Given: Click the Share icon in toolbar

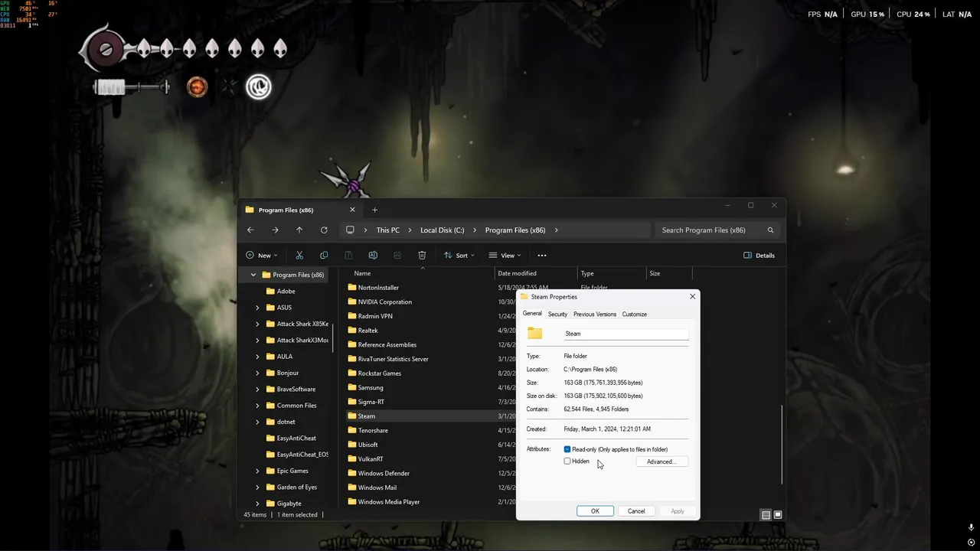Looking at the screenshot, I should click(397, 256).
